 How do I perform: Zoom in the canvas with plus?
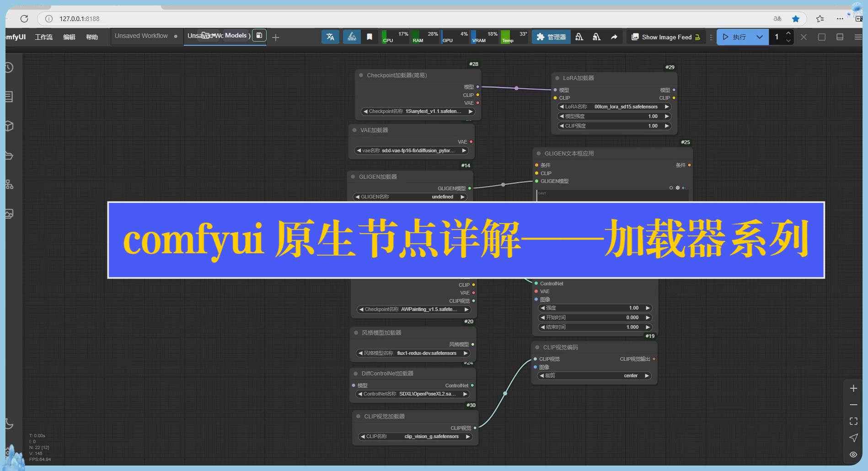(853, 388)
